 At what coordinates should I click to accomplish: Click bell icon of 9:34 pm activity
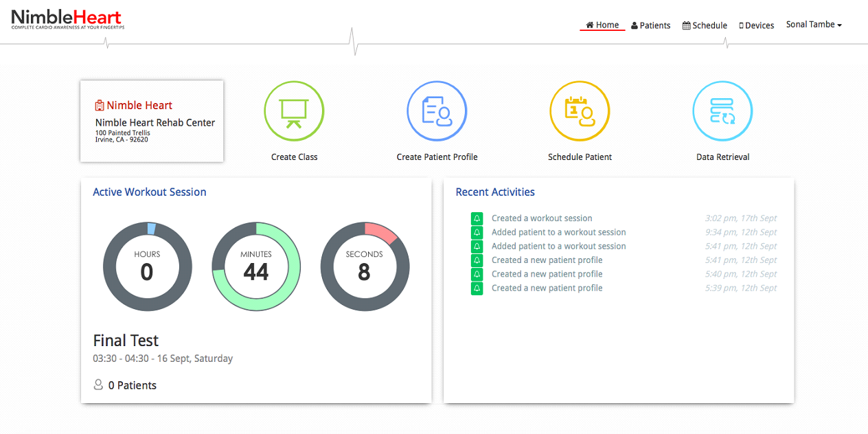(477, 232)
